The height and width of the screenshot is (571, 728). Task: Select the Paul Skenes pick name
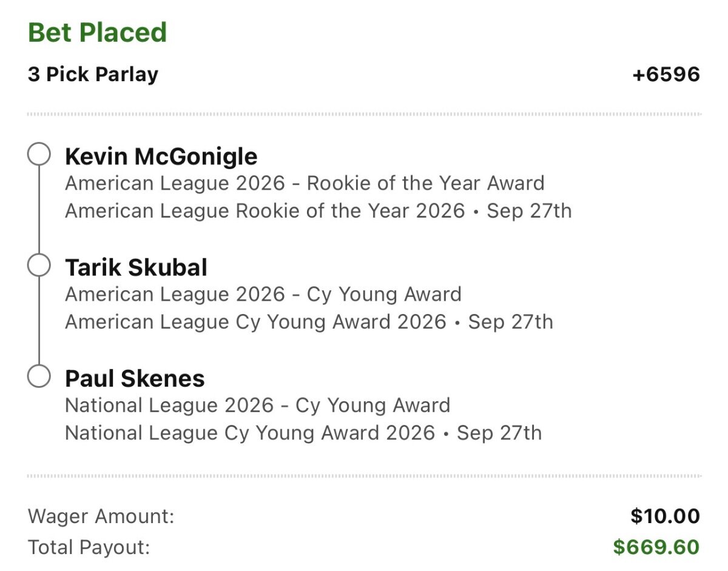coord(135,378)
